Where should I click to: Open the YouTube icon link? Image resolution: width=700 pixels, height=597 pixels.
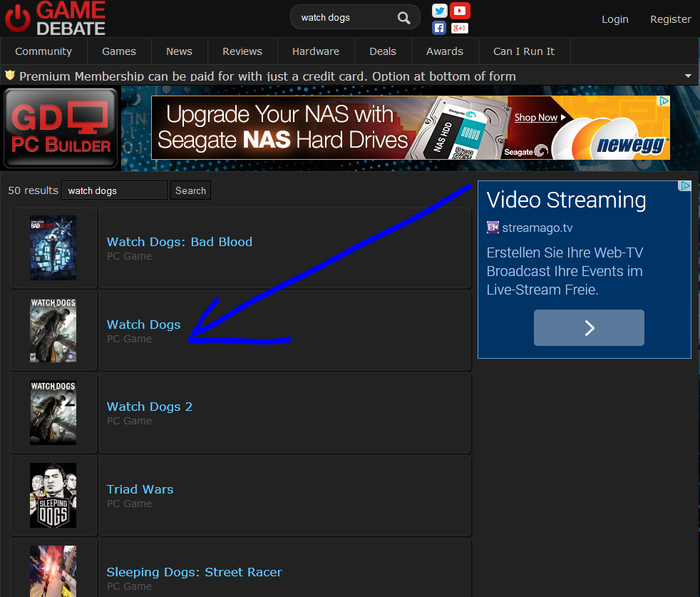click(459, 10)
